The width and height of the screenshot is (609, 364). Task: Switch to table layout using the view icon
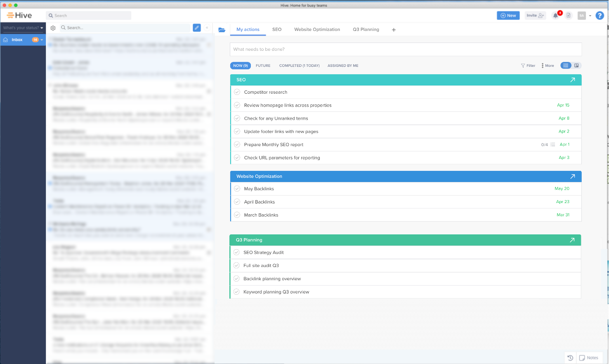(x=576, y=65)
